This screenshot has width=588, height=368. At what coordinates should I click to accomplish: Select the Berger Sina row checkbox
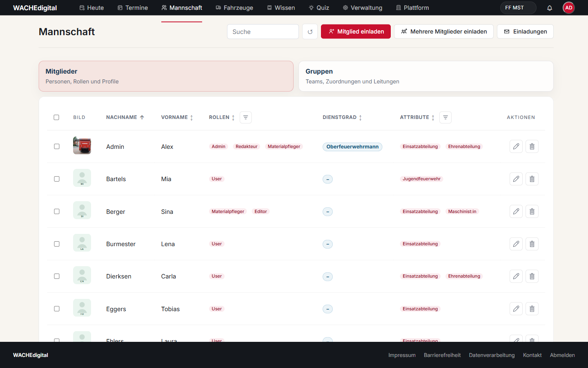pos(57,211)
